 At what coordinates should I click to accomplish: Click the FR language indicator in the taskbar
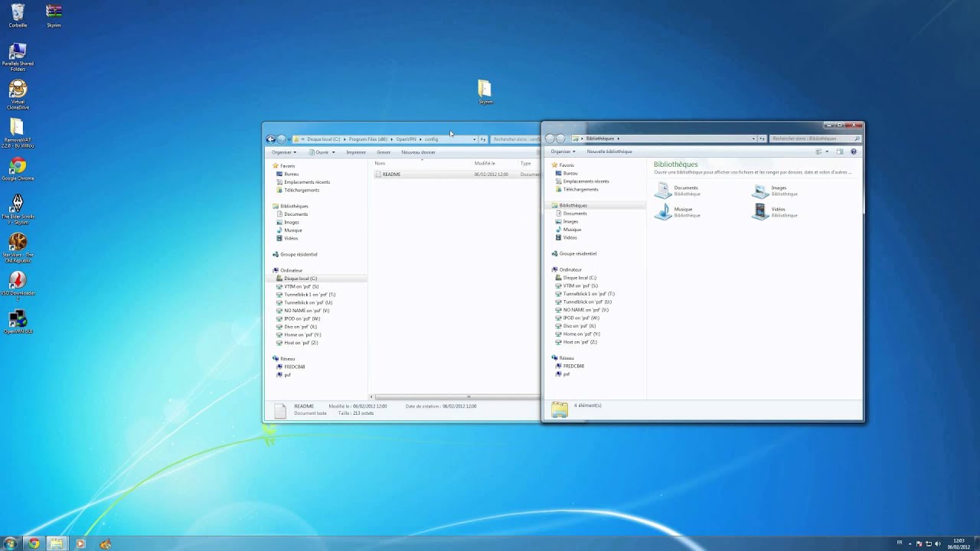pyautogui.click(x=900, y=543)
